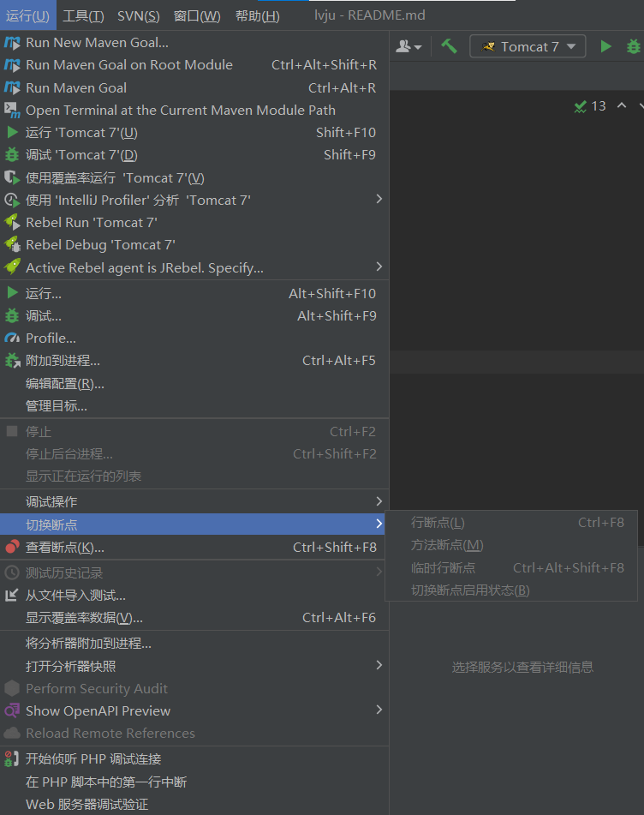Choose 编辑配置(R)... menu entry
The width and height of the screenshot is (644, 815).
(x=194, y=384)
